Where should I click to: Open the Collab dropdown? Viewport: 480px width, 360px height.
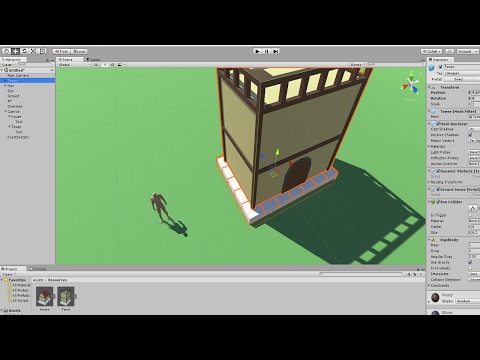pos(431,51)
